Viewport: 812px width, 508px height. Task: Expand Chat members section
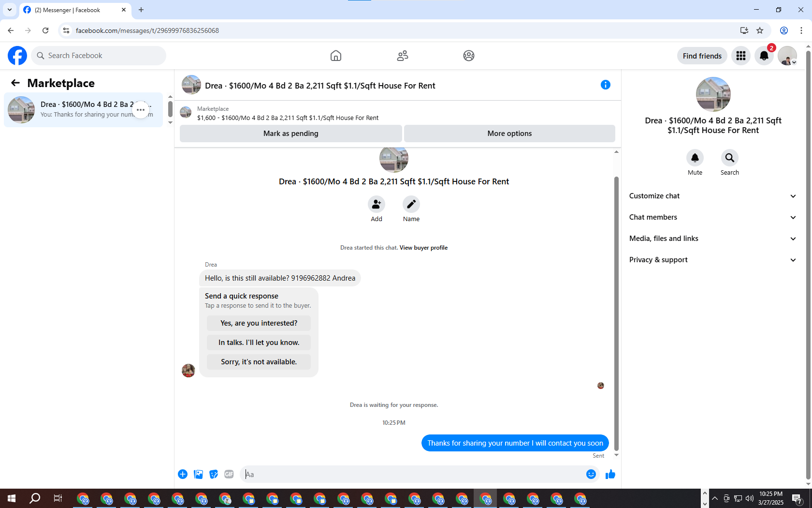pyautogui.click(x=713, y=217)
